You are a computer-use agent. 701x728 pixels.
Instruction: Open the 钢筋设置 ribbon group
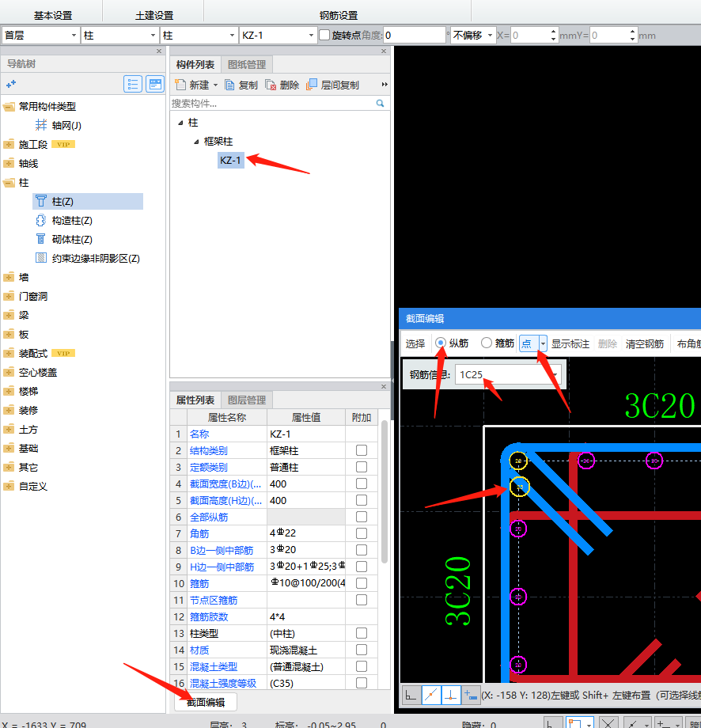click(339, 15)
